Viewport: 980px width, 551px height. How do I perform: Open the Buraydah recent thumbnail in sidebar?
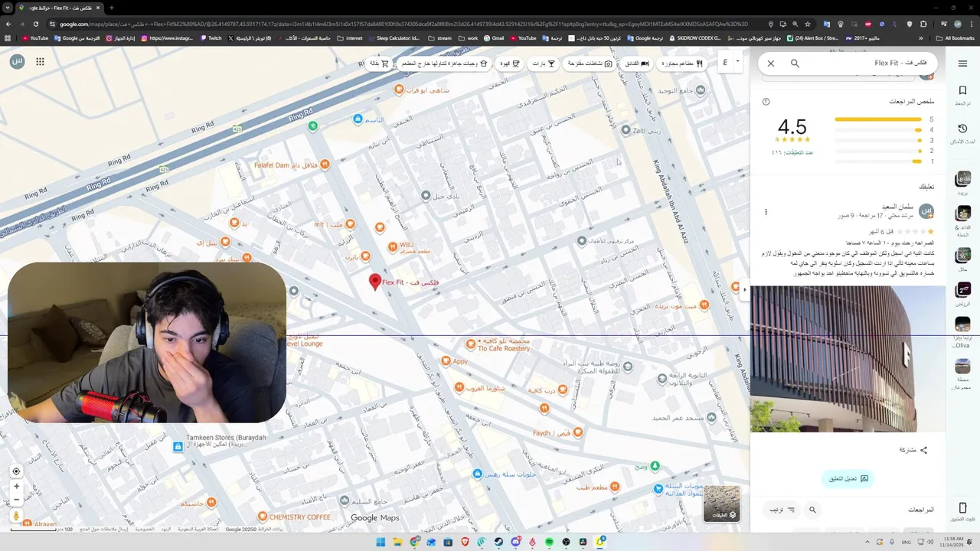pyautogui.click(x=962, y=179)
